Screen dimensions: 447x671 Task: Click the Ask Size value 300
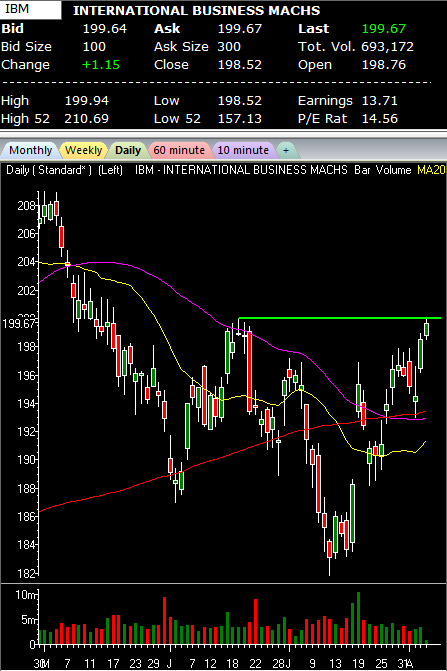(x=229, y=47)
